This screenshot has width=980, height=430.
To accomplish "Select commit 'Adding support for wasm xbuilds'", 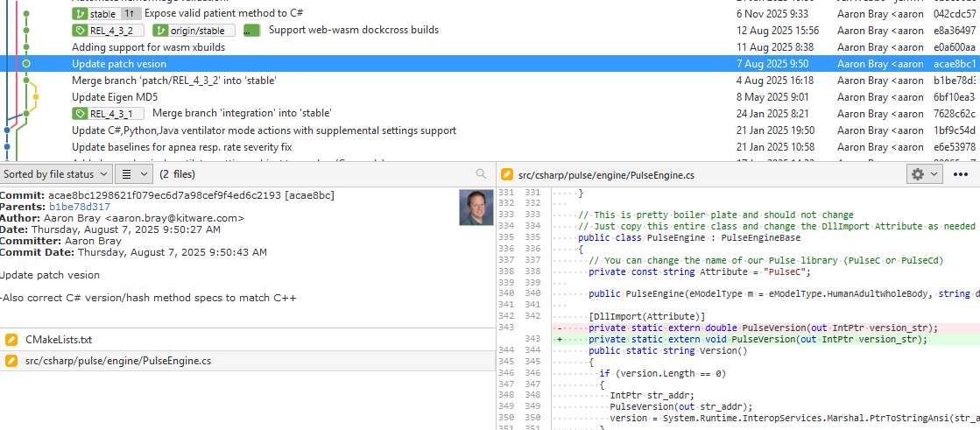I will 148,47.
